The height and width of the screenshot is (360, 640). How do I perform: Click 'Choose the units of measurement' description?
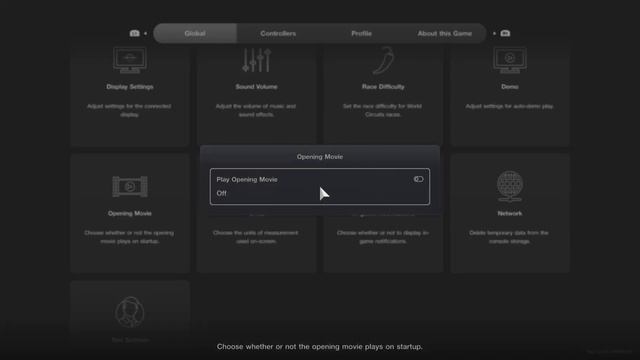[x=256, y=237]
